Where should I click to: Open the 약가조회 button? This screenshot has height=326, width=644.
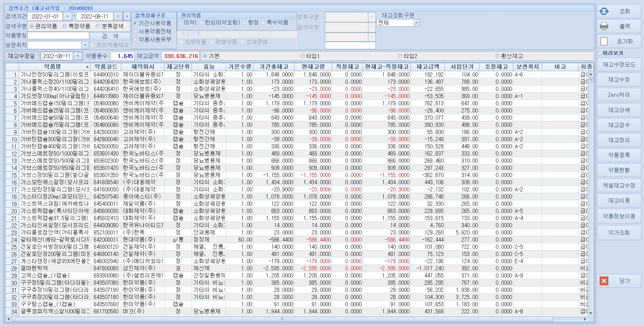pyautogui.click(x=619, y=233)
